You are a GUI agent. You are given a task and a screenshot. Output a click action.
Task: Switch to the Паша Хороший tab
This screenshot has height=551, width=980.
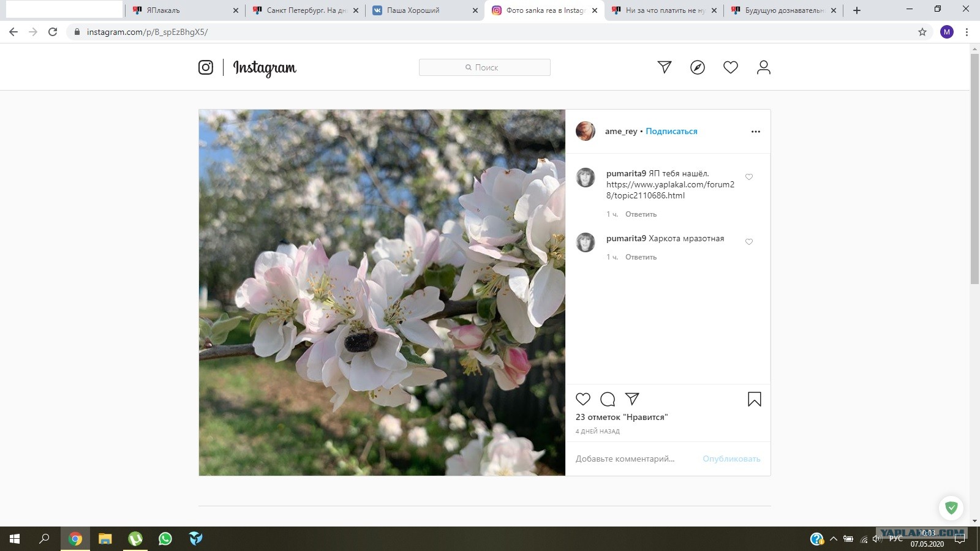pos(425,10)
